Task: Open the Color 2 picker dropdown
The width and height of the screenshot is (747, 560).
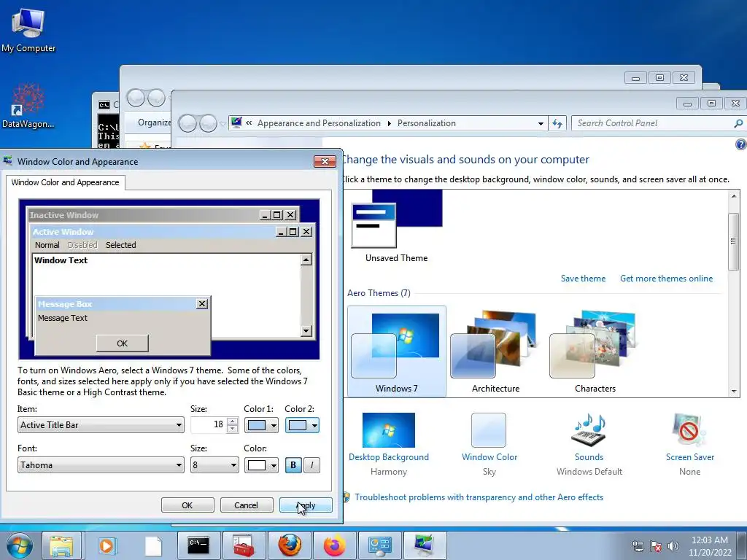Action: (302, 425)
